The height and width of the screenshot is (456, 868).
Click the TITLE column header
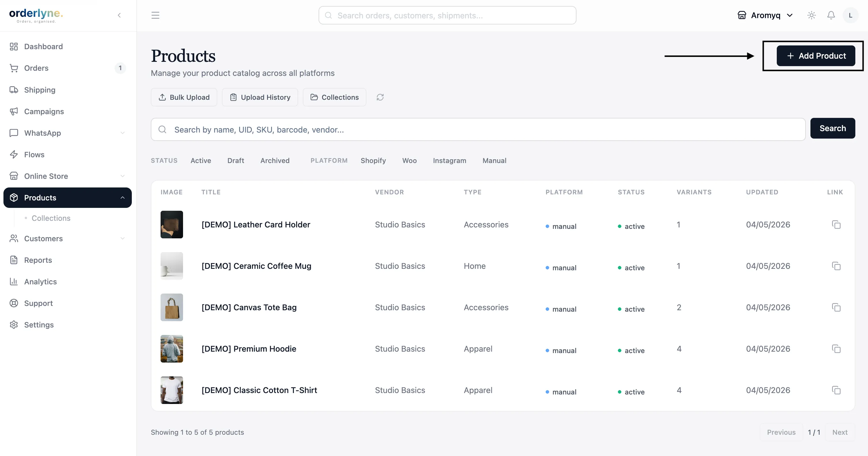[x=211, y=192]
